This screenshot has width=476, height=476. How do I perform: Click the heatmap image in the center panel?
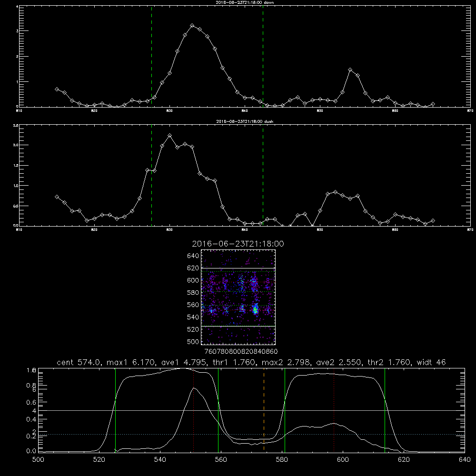pyautogui.click(x=238, y=297)
